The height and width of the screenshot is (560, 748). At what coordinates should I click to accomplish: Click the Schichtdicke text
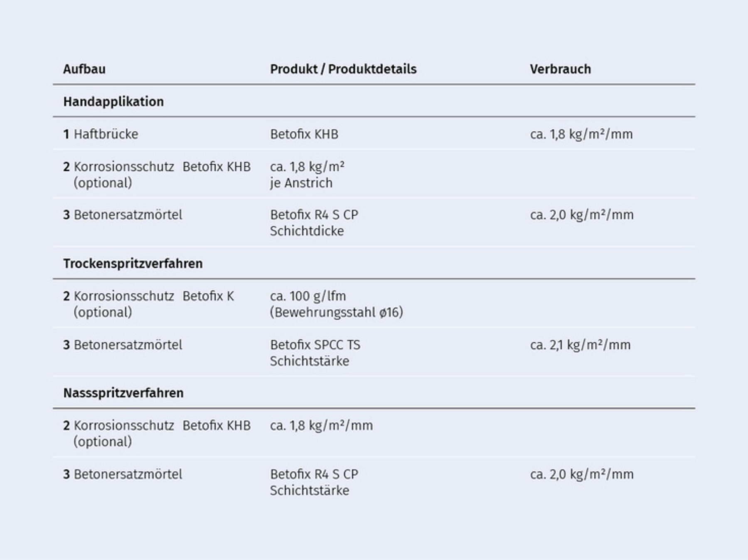(x=307, y=231)
